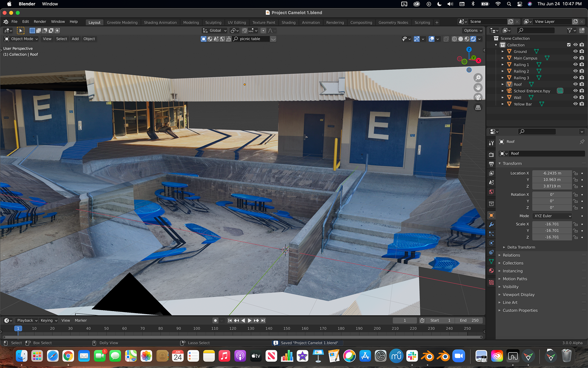This screenshot has width=588, height=368.
Task: Toggle X-ray display button
Action: (x=446, y=39)
